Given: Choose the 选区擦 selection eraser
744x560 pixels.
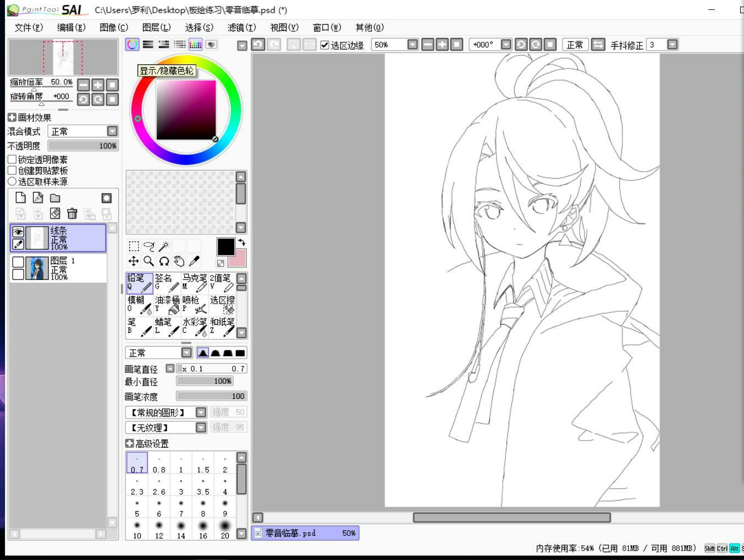Looking at the screenshot, I should (x=222, y=305).
